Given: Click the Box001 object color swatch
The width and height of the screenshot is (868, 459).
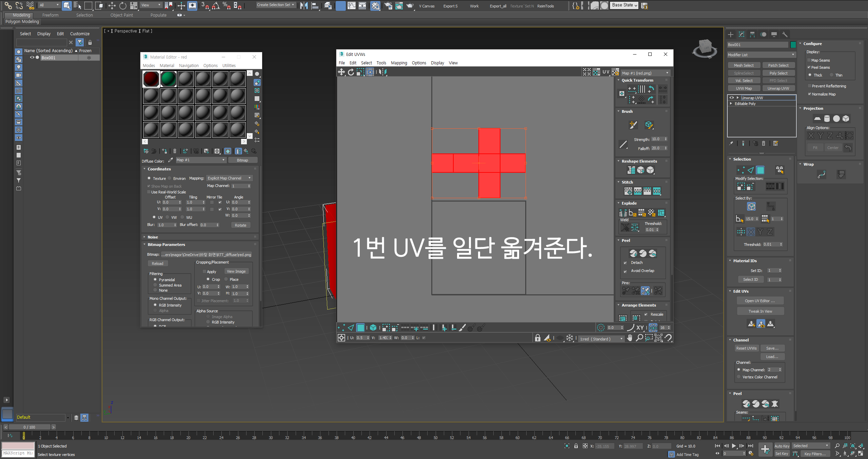Looking at the screenshot, I should coord(793,45).
